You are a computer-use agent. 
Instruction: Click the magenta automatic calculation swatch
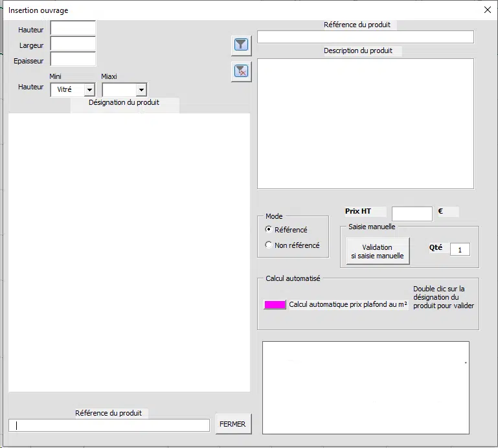[275, 305]
